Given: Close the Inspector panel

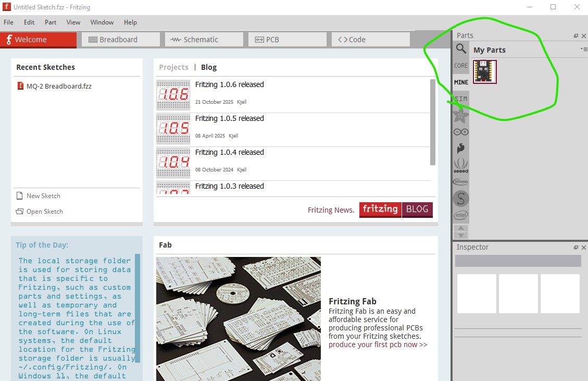Looking at the screenshot, I should click(583, 248).
